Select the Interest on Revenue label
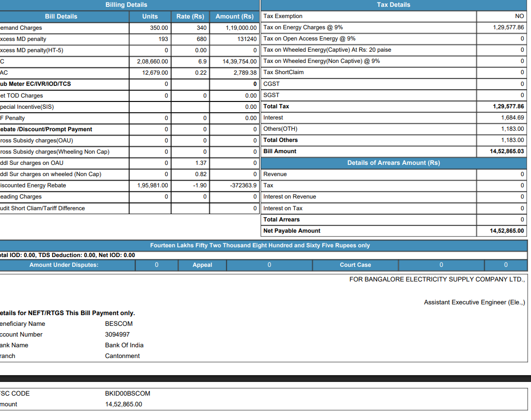This screenshot has width=531, height=420. coord(289,196)
